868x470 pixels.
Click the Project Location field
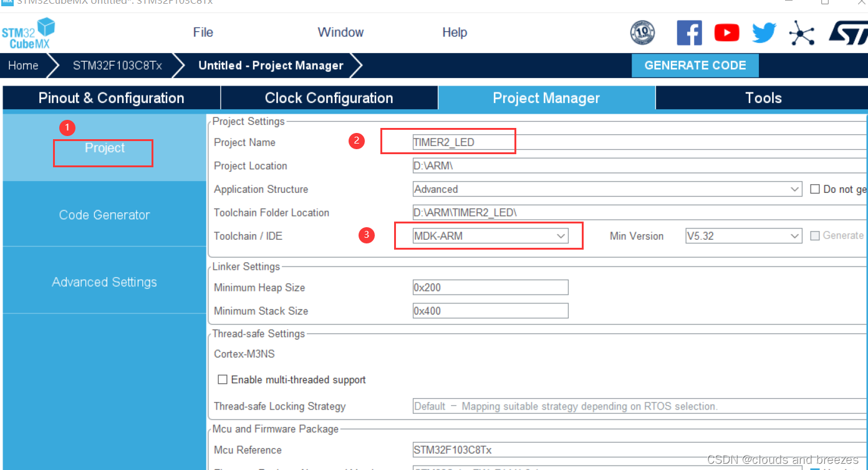tap(640, 166)
